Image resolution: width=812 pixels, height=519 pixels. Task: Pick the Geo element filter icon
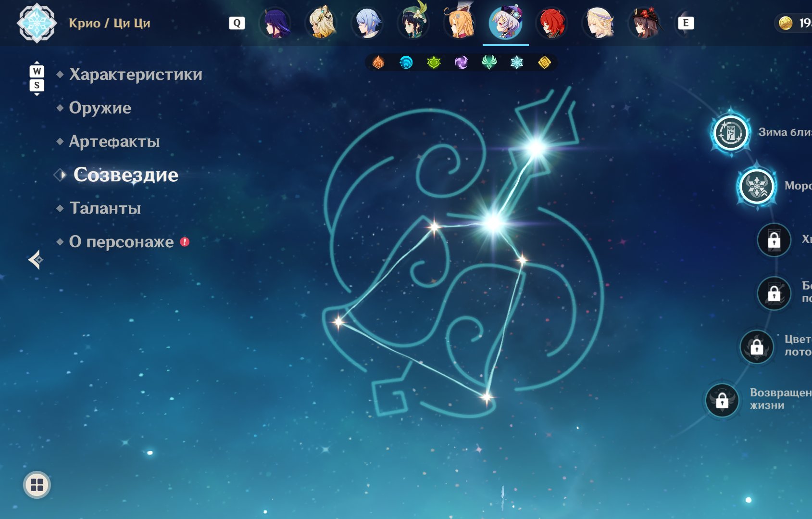tap(544, 63)
